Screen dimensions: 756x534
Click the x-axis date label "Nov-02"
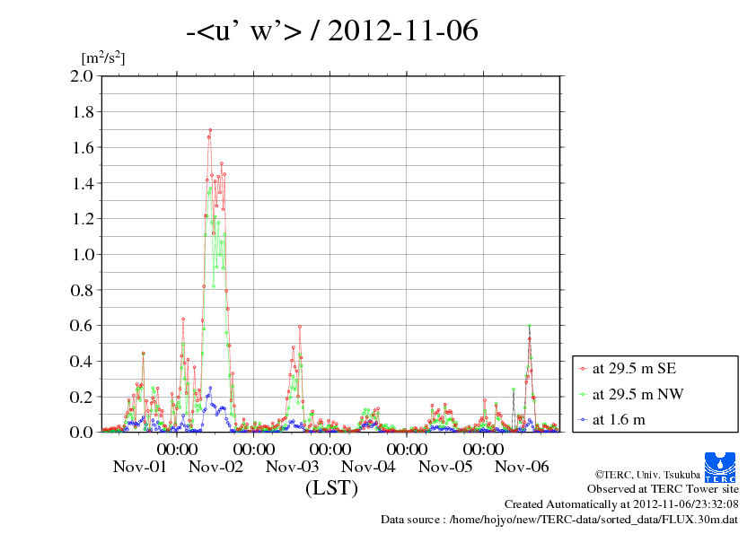pyautogui.click(x=215, y=467)
